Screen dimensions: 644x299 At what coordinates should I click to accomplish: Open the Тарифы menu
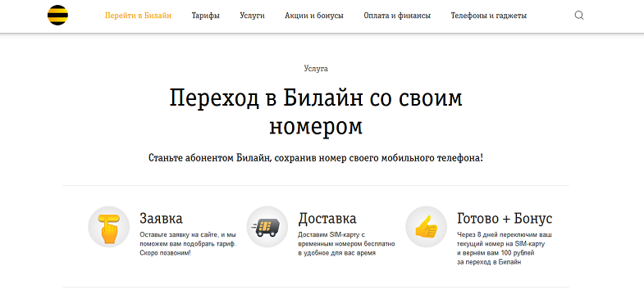pyautogui.click(x=205, y=16)
